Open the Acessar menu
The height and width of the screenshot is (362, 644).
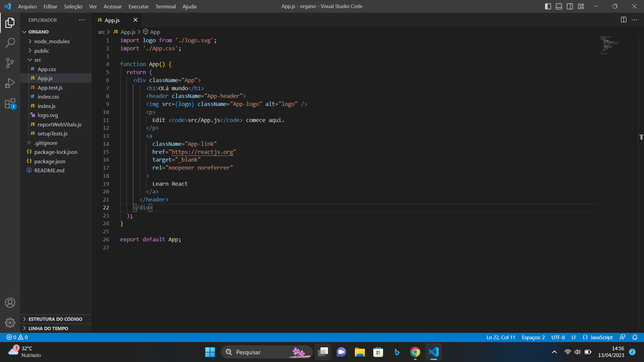(113, 6)
